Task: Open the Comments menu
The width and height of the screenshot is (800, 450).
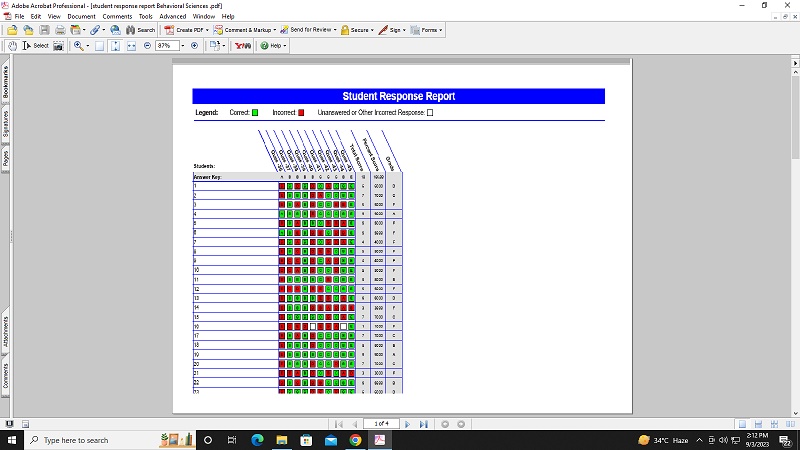Action: point(117,16)
